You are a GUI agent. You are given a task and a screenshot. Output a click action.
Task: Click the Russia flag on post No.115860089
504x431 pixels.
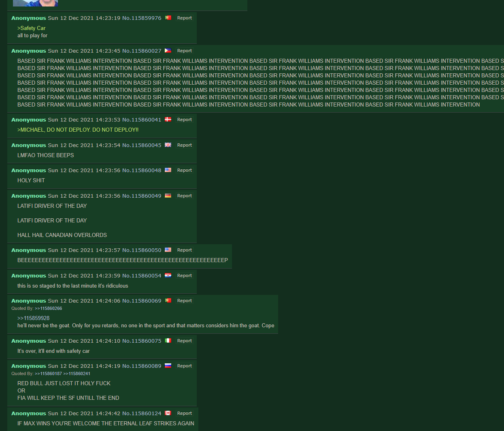click(x=168, y=366)
